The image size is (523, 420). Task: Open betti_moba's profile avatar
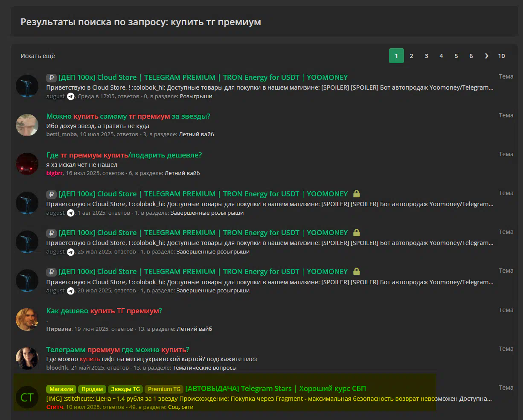[27, 125]
